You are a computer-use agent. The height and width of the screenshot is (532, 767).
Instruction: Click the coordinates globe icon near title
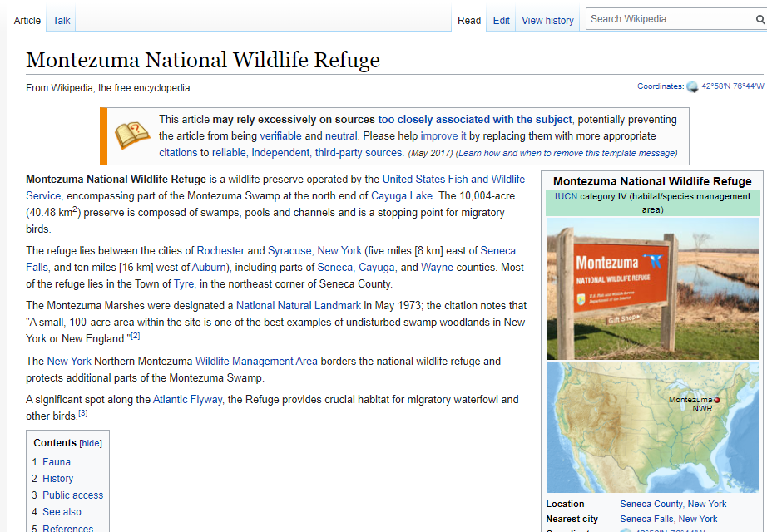692,86
